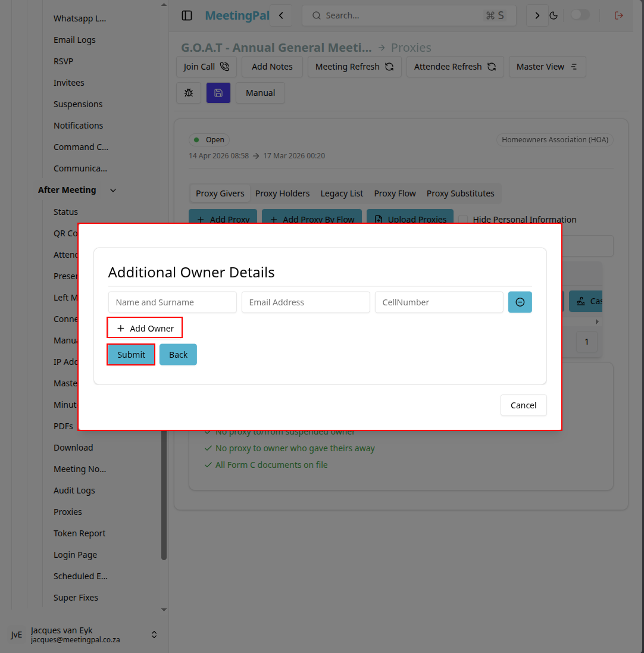Viewport: 644px width, 653px height.
Task: Open Token Report in the sidebar
Action: [x=80, y=533]
